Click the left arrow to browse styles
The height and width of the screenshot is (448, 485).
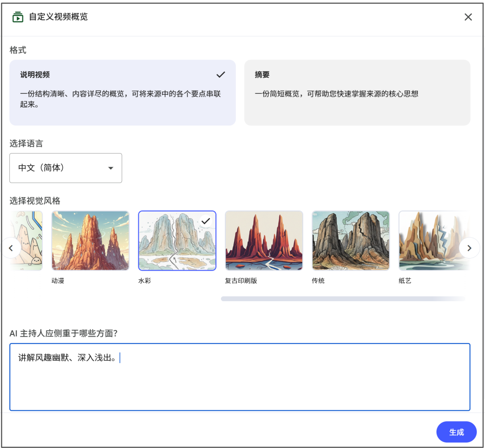click(11, 247)
